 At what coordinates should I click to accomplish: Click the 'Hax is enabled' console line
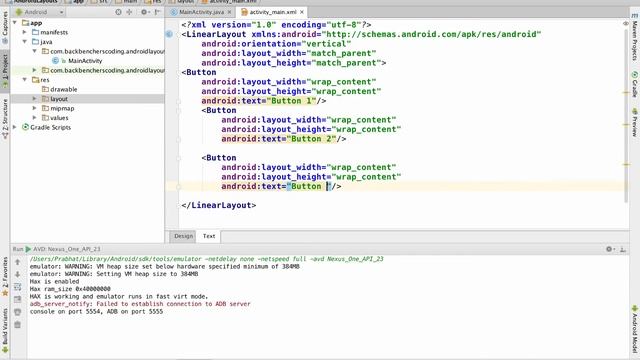tap(54, 282)
